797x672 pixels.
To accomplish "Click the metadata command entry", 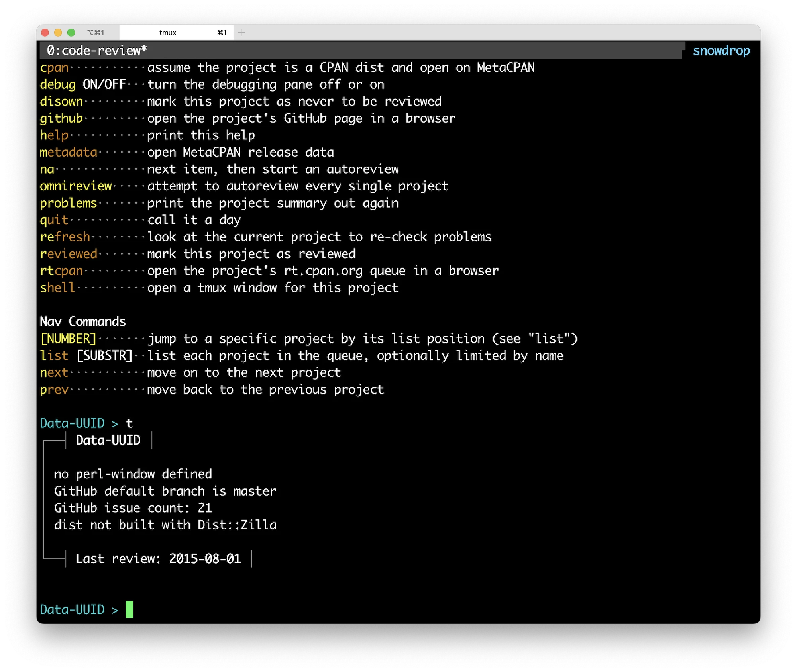I will pyautogui.click(x=69, y=152).
